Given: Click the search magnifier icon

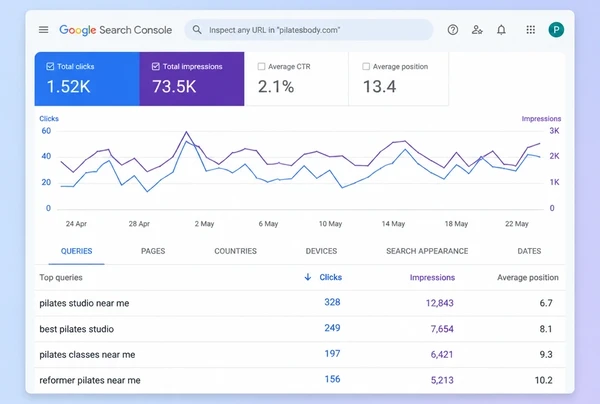Looking at the screenshot, I should [197, 29].
